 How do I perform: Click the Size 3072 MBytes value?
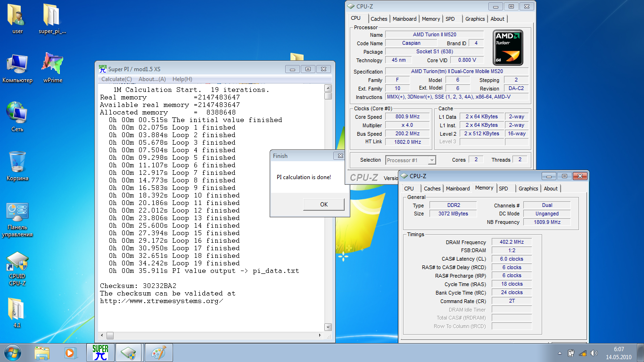coord(454,214)
